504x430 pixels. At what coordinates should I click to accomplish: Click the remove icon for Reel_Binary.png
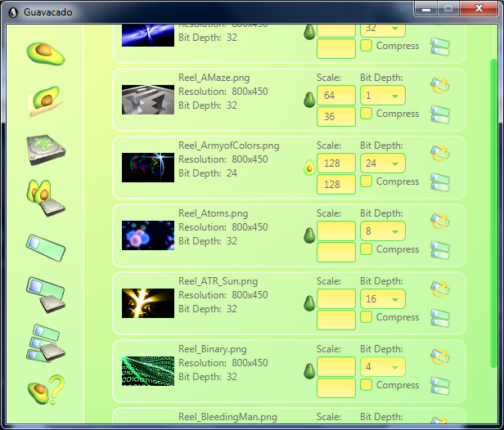[439, 356]
